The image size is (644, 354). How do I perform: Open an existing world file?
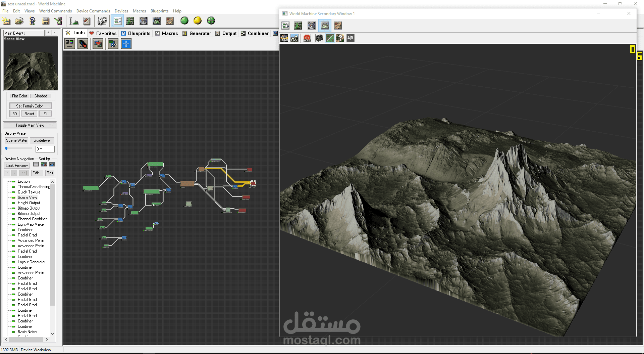point(19,21)
